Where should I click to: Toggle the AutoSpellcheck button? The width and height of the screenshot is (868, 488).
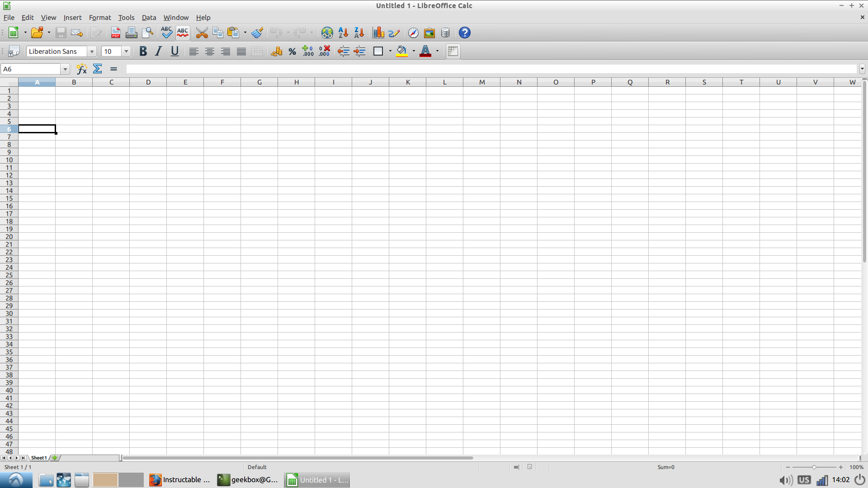point(183,33)
